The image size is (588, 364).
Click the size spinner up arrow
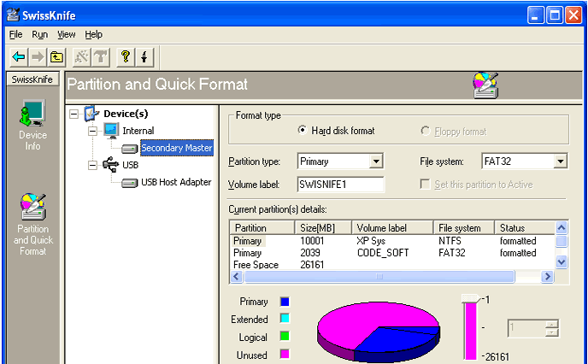pyautogui.click(x=551, y=324)
